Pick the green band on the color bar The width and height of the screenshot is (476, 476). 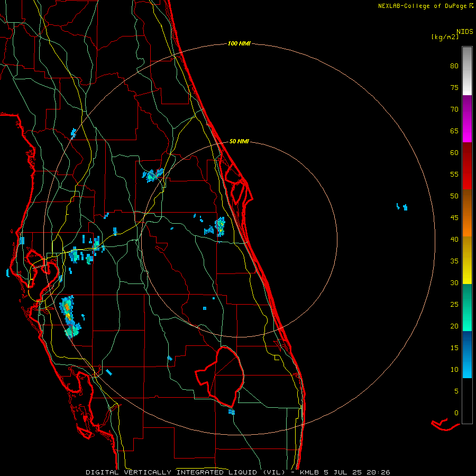(467, 307)
